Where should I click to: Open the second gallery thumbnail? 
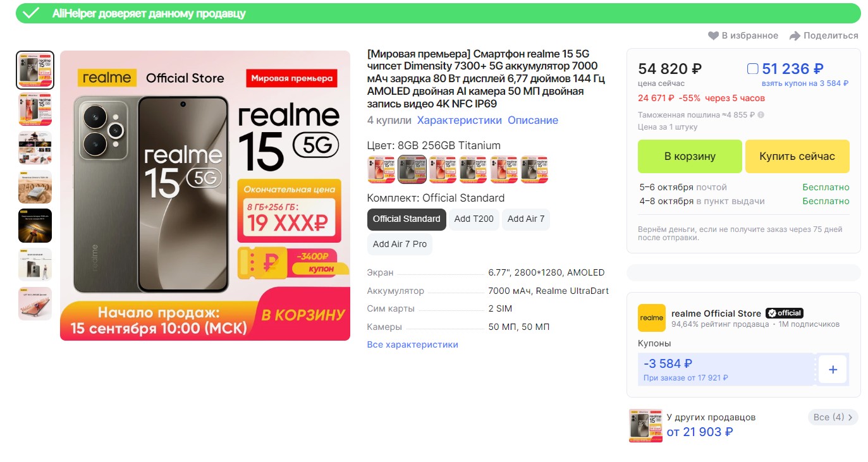tap(35, 109)
